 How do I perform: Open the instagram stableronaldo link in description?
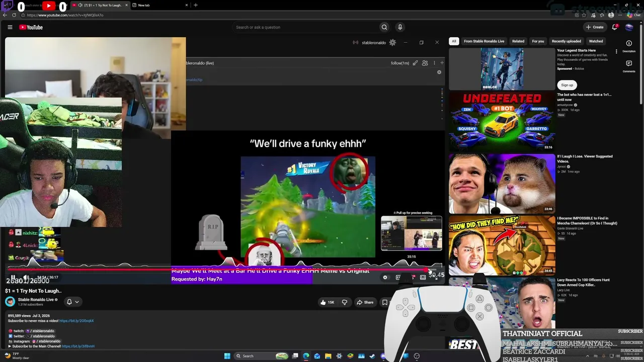tap(46, 341)
